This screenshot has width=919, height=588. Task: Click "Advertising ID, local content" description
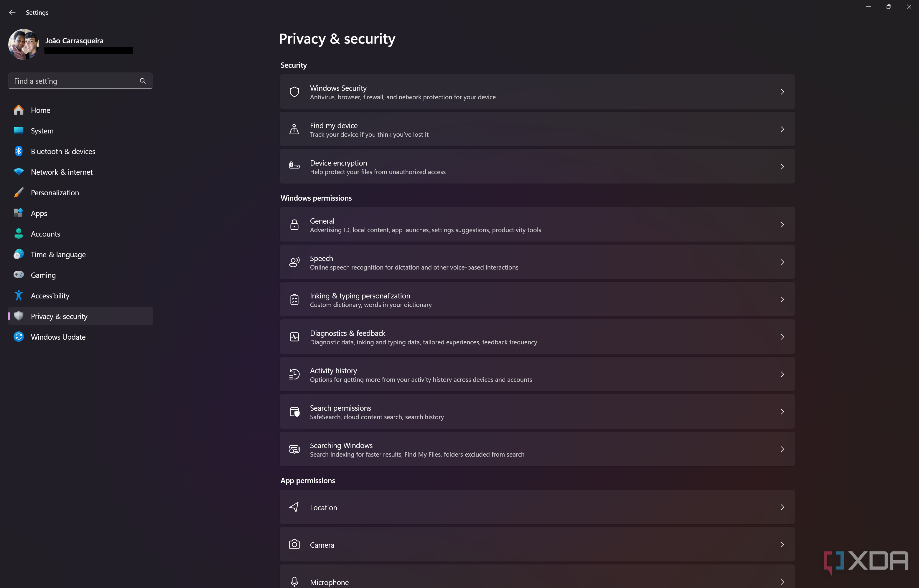click(x=425, y=230)
